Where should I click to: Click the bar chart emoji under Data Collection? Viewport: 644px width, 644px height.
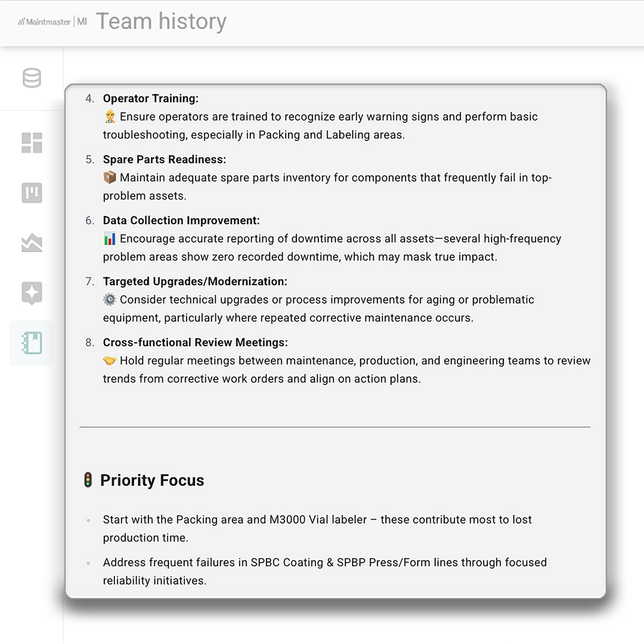pos(109,239)
